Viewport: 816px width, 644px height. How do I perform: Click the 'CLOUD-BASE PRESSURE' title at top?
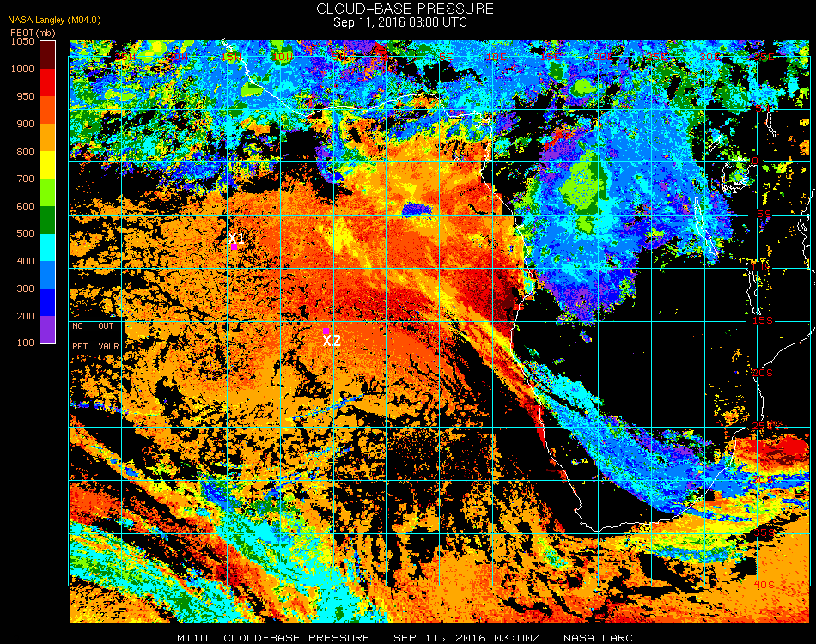click(405, 9)
